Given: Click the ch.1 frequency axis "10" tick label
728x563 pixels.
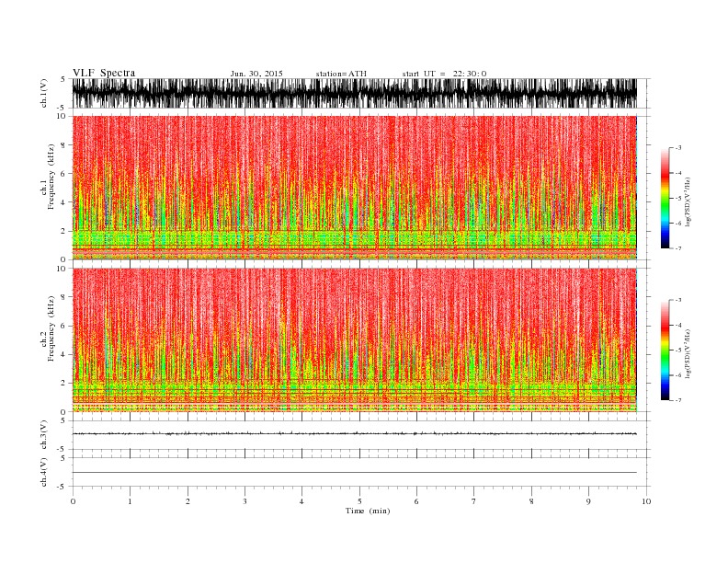Looking at the screenshot, I should (62, 116).
